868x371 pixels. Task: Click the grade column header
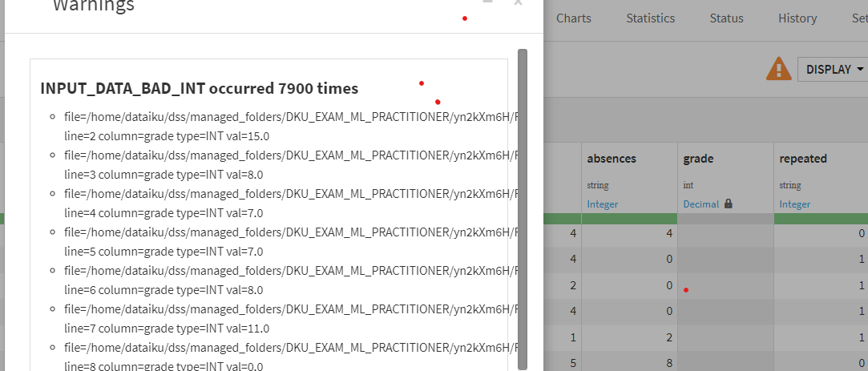698,159
